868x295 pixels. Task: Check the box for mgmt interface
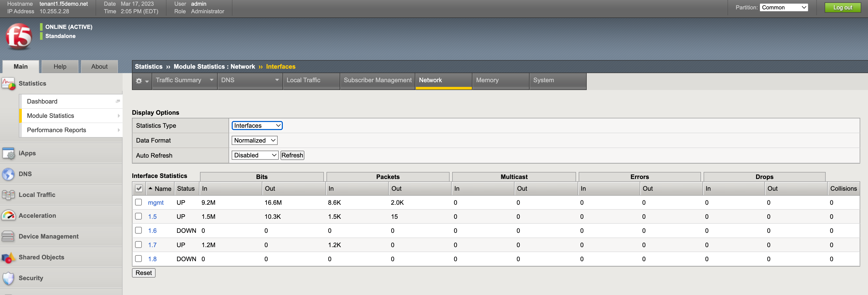(138, 202)
